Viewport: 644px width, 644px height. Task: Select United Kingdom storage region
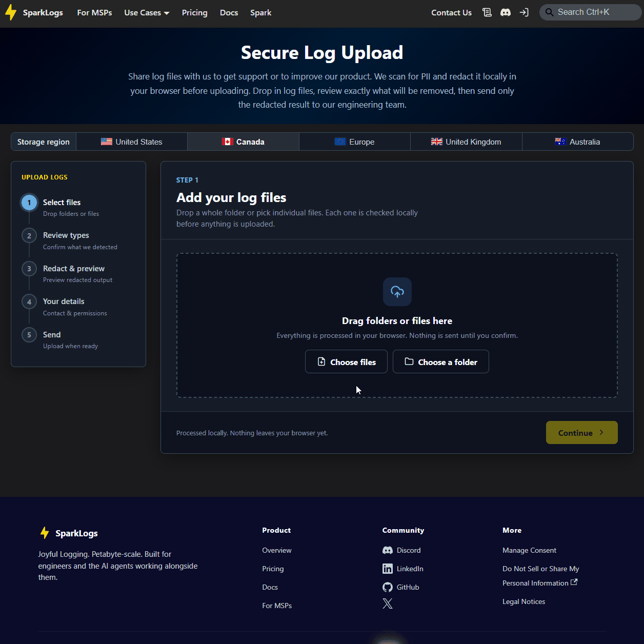click(x=466, y=142)
